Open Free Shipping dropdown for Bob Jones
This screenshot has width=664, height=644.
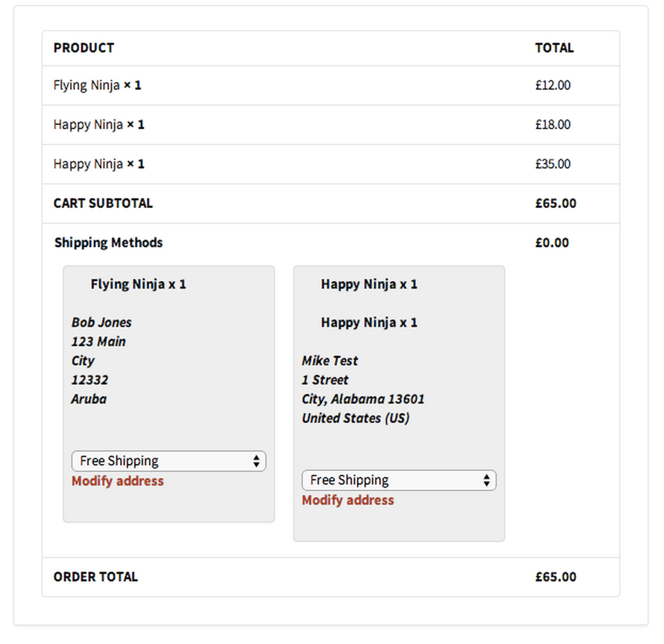coord(169,461)
